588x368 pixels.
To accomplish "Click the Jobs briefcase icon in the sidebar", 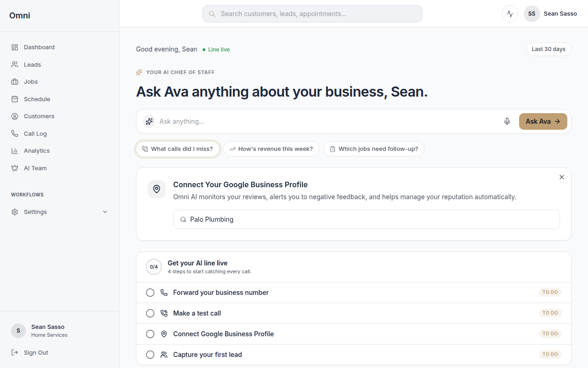I will click(x=15, y=82).
